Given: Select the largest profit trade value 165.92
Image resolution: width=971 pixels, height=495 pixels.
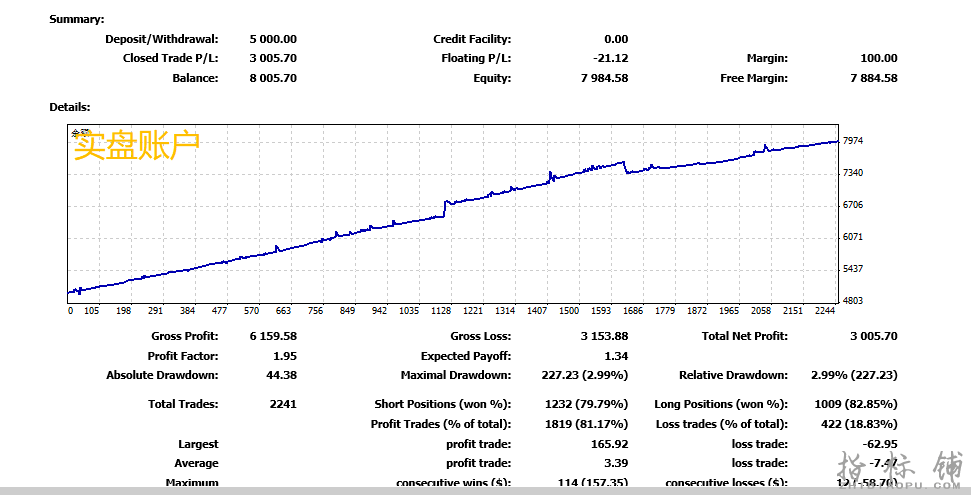Looking at the screenshot, I should pyautogui.click(x=610, y=443).
